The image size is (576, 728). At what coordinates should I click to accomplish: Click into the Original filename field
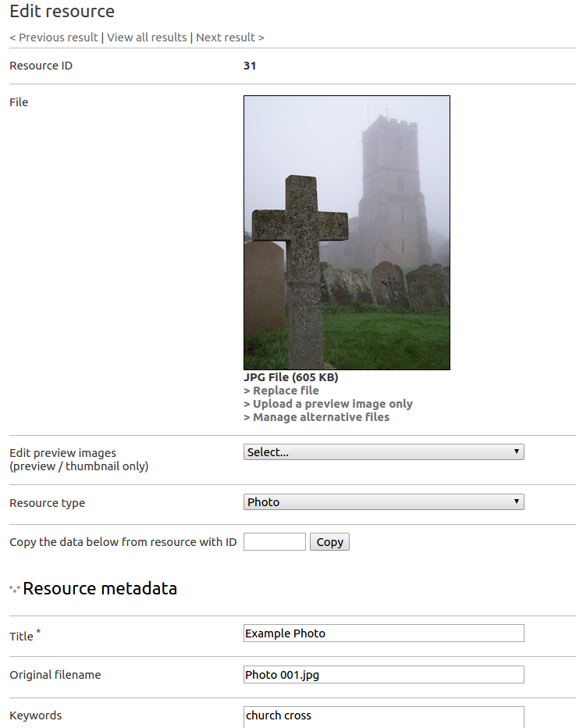coord(383,675)
